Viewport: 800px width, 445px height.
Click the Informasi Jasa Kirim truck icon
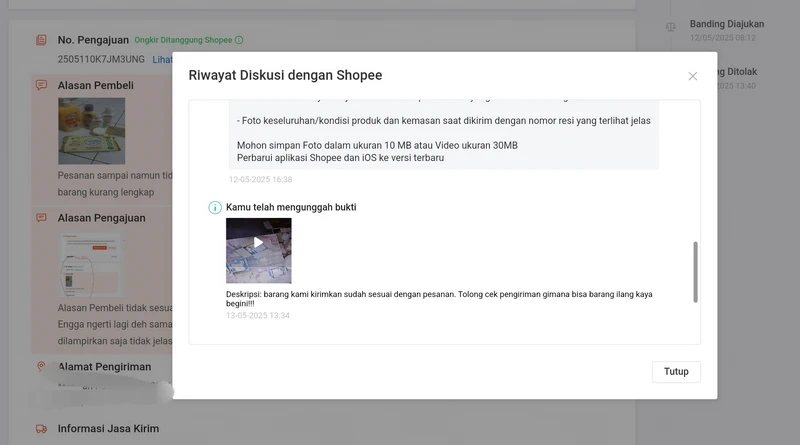tap(41, 429)
